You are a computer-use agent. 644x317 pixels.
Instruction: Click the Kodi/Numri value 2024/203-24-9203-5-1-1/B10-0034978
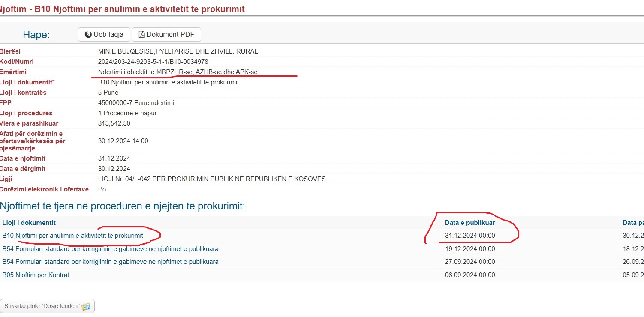click(x=153, y=62)
